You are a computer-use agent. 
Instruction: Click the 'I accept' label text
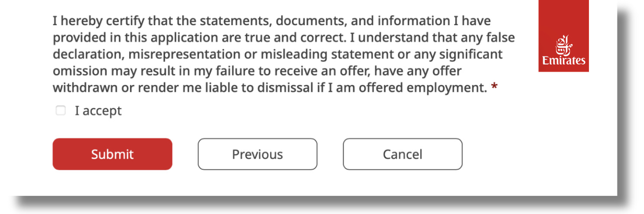(98, 111)
